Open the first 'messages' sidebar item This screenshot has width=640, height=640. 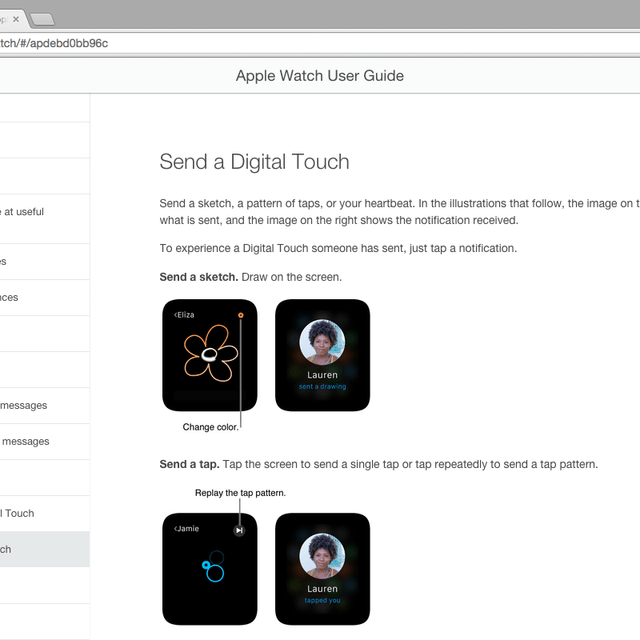point(45,406)
